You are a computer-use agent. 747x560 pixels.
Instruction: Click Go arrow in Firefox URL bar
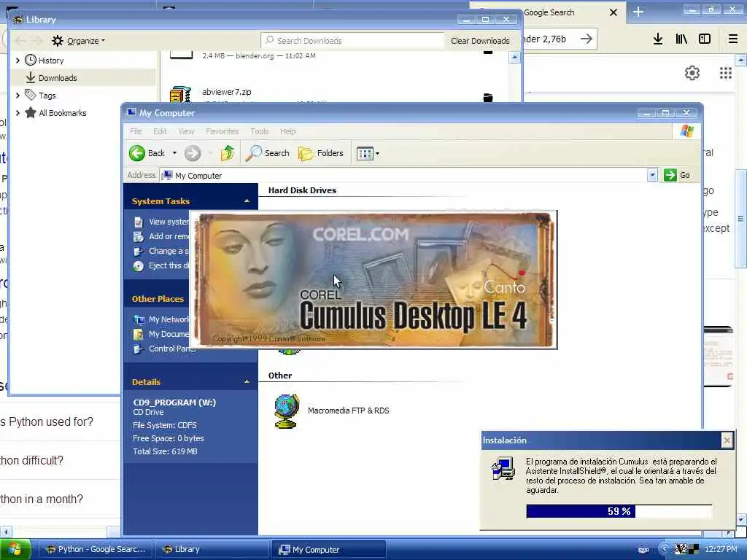(x=587, y=39)
